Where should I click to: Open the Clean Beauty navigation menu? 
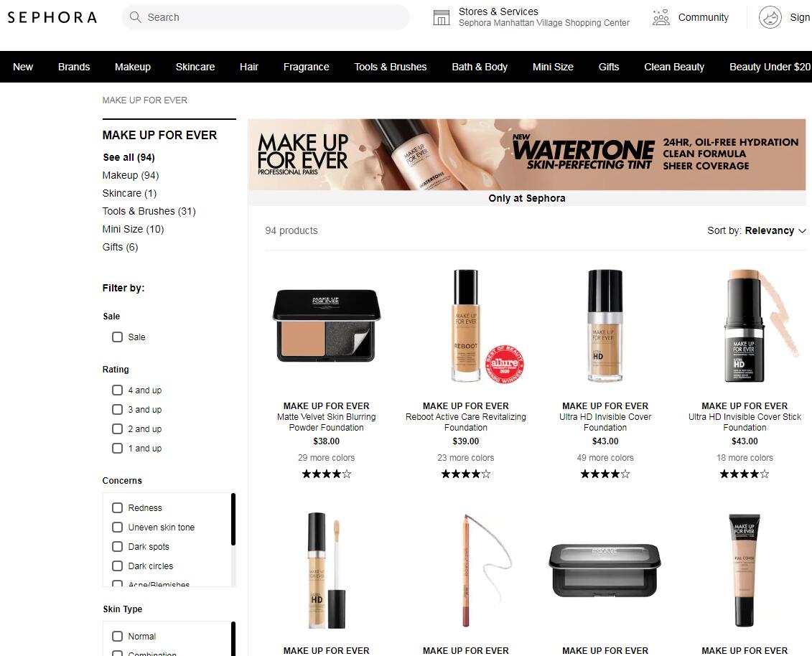click(x=674, y=67)
